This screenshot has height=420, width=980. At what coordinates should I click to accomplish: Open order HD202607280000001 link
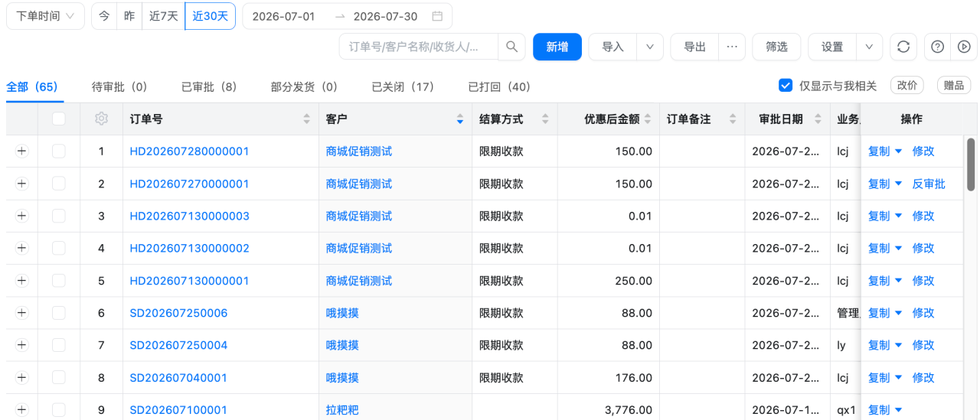[189, 151]
